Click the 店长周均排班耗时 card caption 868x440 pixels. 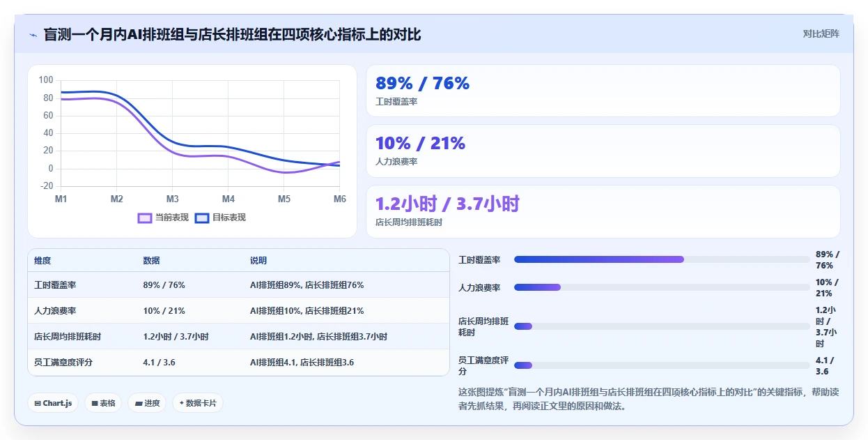409,222
